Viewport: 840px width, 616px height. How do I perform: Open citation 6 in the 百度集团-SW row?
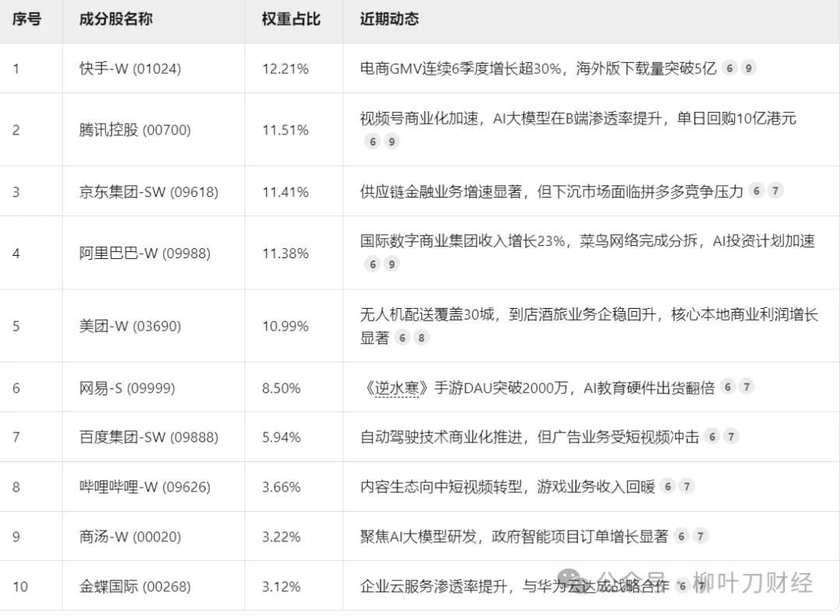click(x=712, y=436)
